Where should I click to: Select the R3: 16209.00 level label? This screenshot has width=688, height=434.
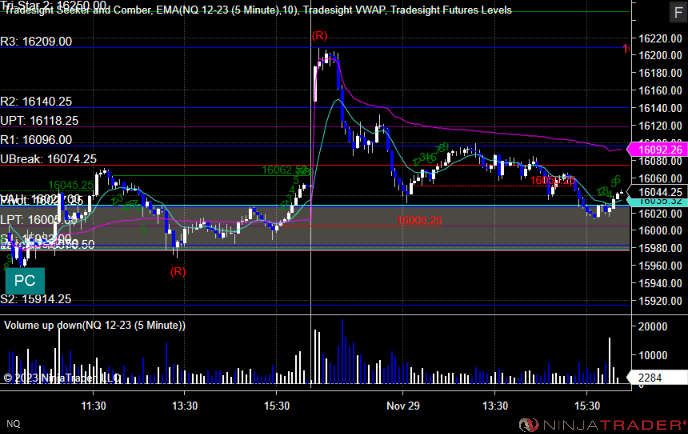coord(36,42)
